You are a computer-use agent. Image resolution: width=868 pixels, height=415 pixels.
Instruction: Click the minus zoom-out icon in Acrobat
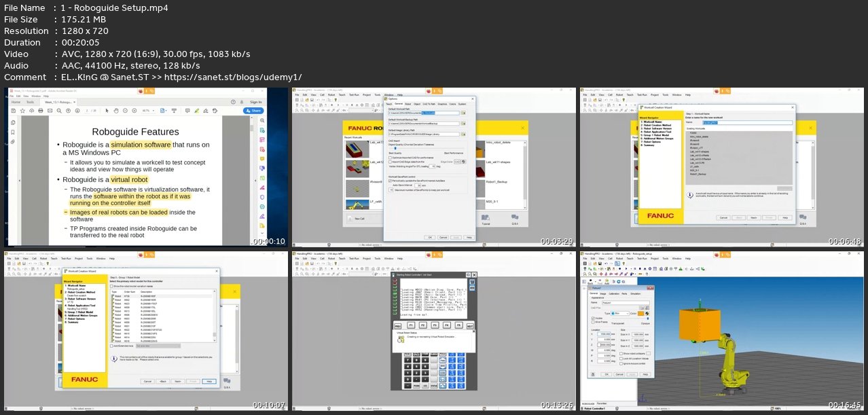(125, 111)
